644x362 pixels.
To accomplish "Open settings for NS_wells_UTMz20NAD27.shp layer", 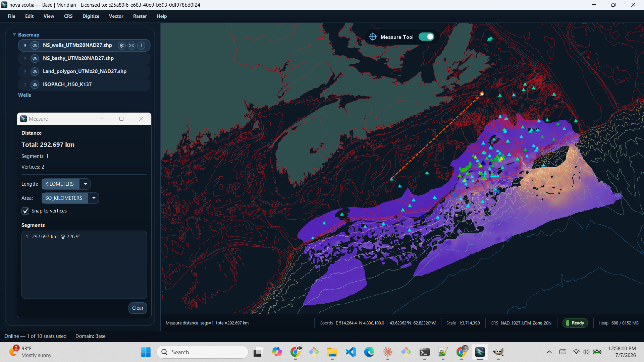I will pos(122,46).
